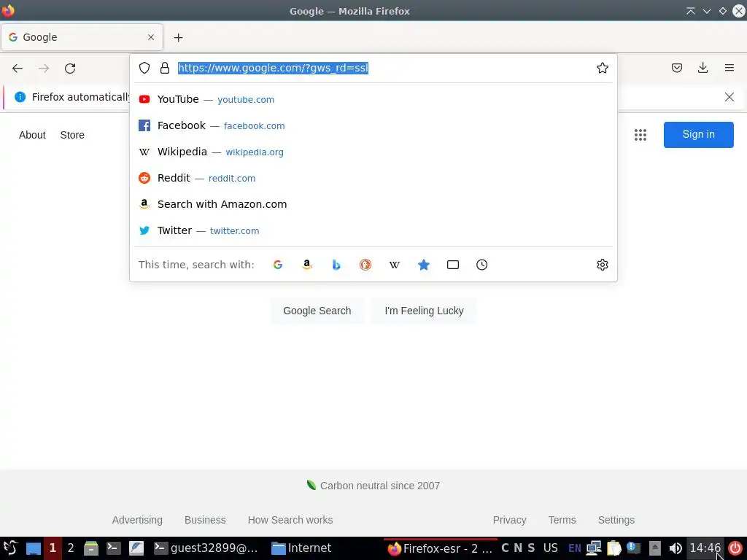Choose Wikipedia suggestion in dropdown
747x560 pixels.
click(x=373, y=152)
